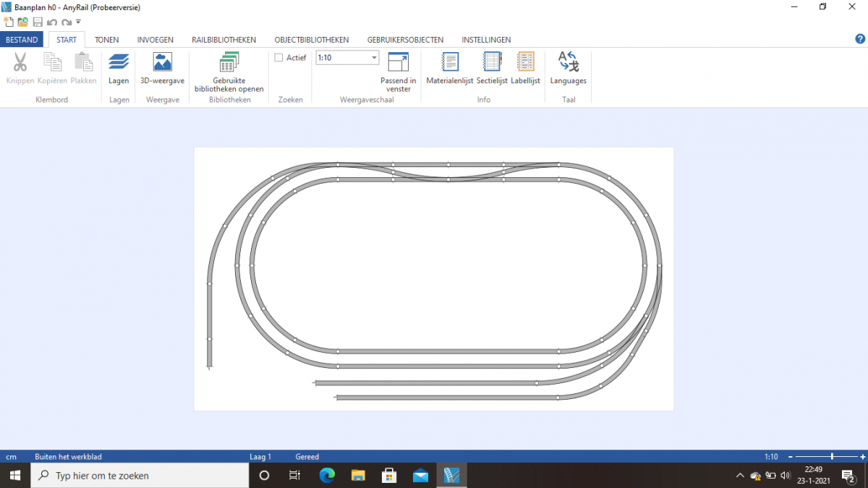Toggle the Actief checkbox
This screenshot has height=488, width=868.
[278, 58]
